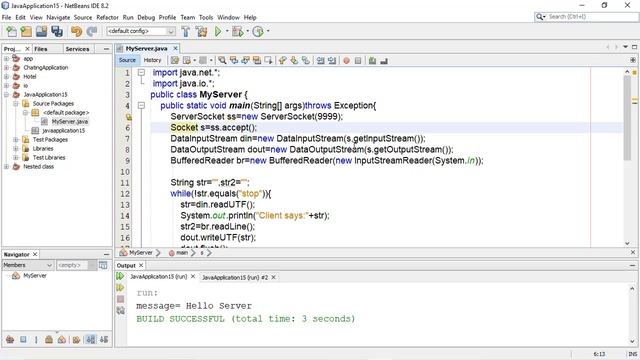The width and height of the screenshot is (640, 360).
Task: Collapse the JavaApplication15 project node
Action: [x=6, y=94]
